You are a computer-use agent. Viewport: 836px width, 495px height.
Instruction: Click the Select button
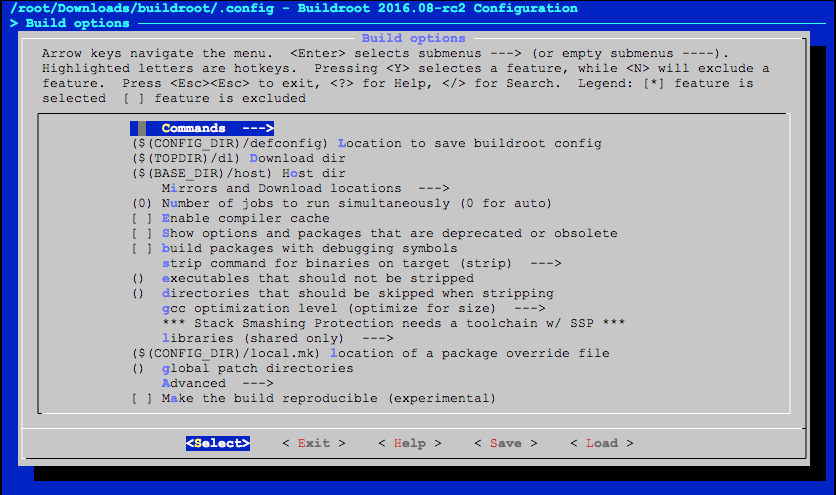coord(218,443)
